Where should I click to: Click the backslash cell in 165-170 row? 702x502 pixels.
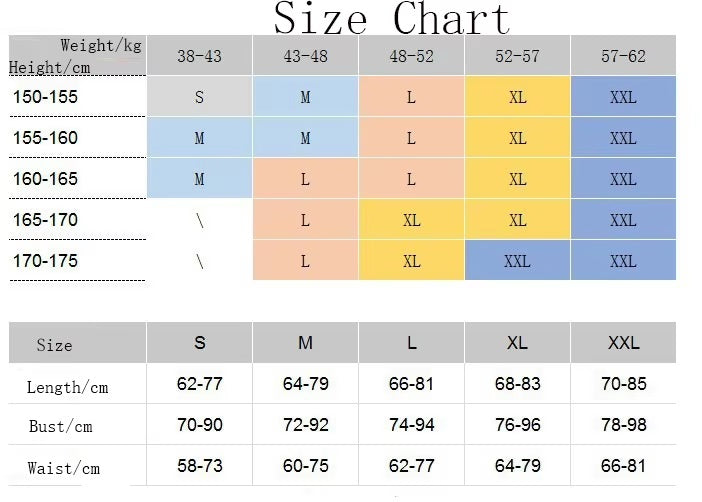(199, 220)
